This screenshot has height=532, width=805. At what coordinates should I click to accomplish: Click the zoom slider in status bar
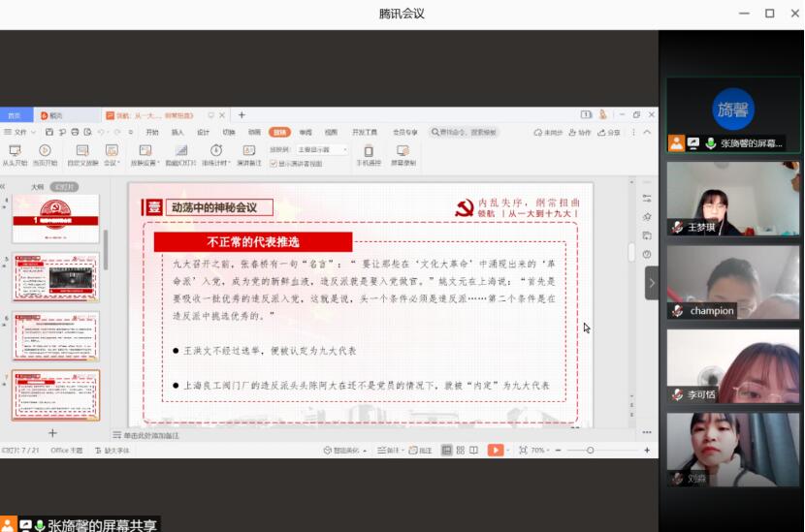pos(590,451)
